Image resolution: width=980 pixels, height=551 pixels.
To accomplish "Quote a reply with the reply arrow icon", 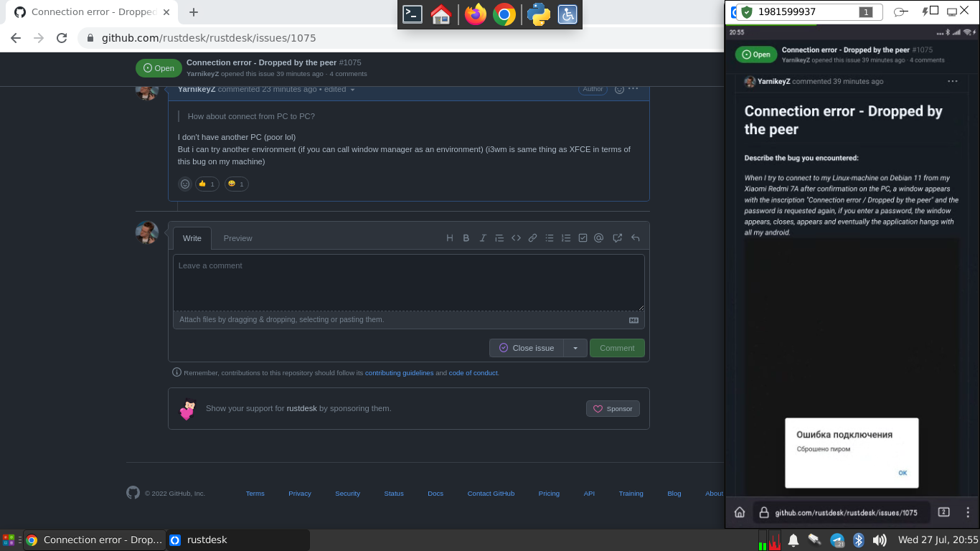I will point(635,237).
